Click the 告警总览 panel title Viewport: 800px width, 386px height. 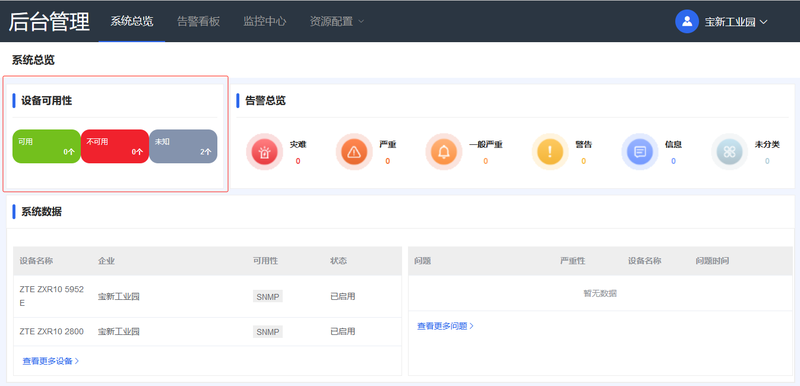pyautogui.click(x=265, y=101)
